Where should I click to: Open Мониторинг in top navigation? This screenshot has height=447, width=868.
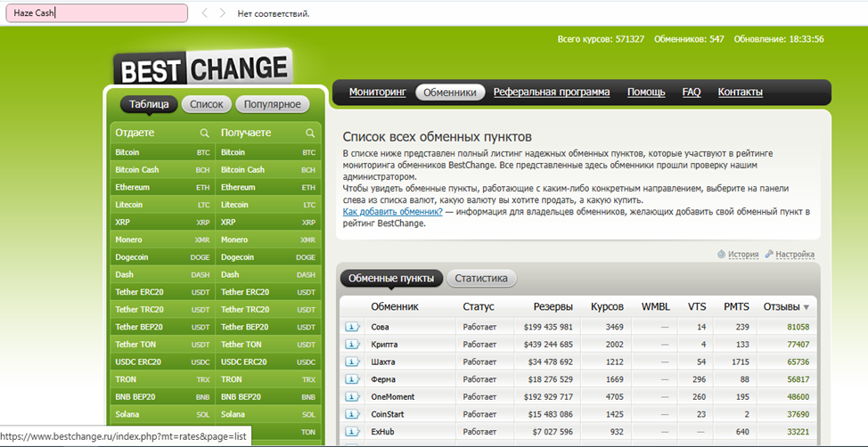coord(378,92)
